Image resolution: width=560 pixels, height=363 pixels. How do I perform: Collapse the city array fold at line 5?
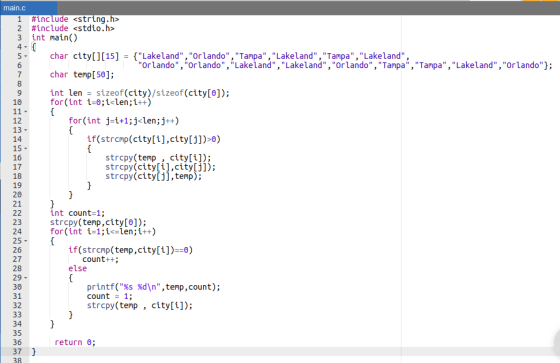tap(25, 56)
